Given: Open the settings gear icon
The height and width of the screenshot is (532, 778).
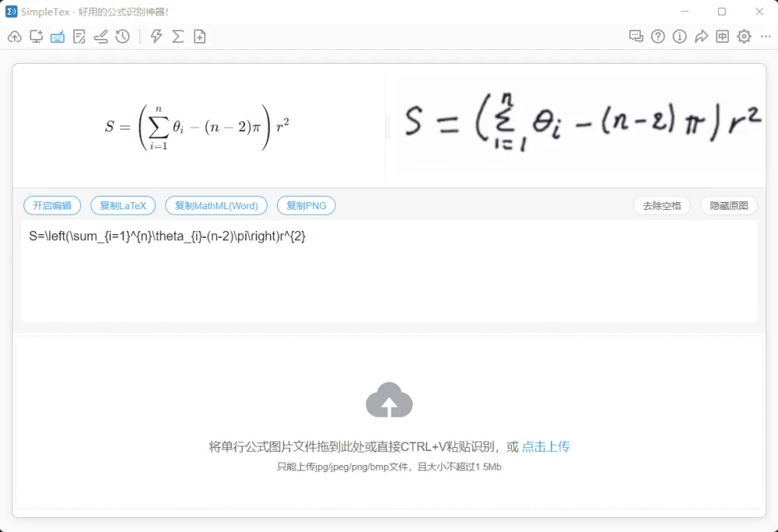Looking at the screenshot, I should coord(744,36).
